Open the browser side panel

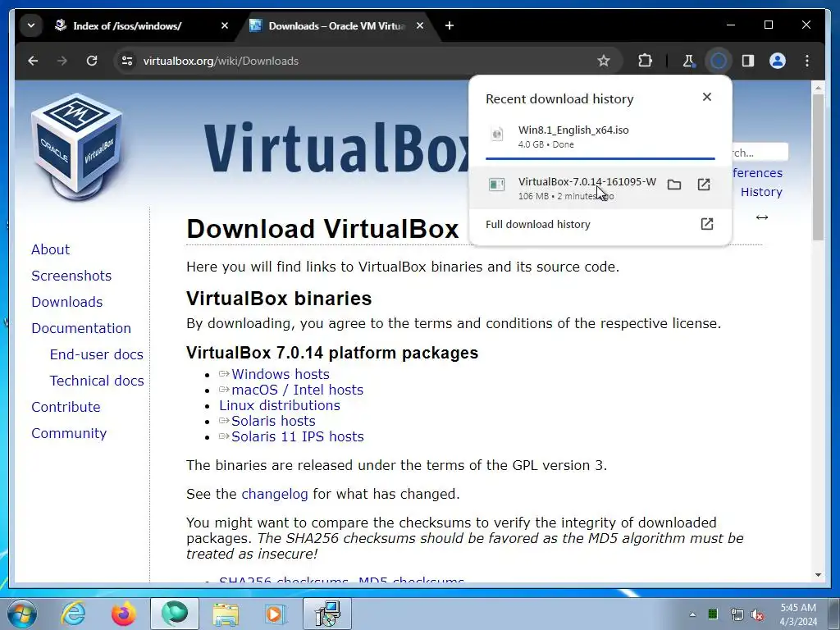[748, 61]
